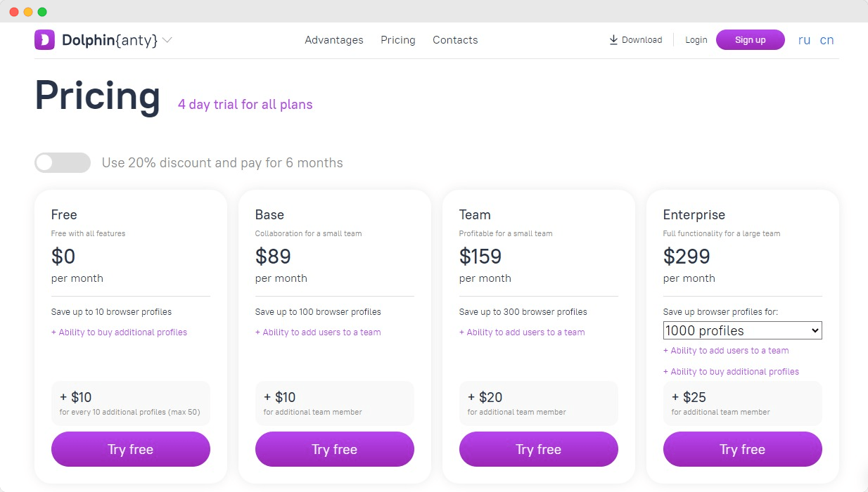
Task: Click the Sign up button
Action: click(x=751, y=40)
